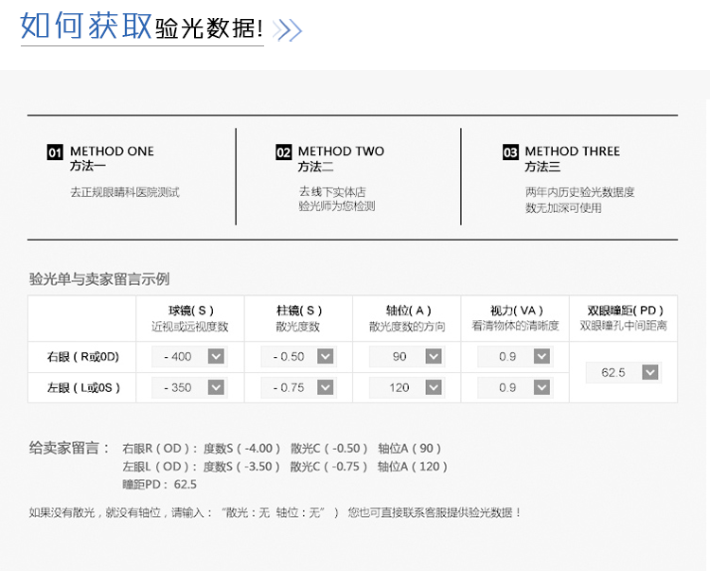The height and width of the screenshot is (588, 710).
Task: Expand right eye cylinder dropdown showing -0.50
Action: click(x=298, y=357)
